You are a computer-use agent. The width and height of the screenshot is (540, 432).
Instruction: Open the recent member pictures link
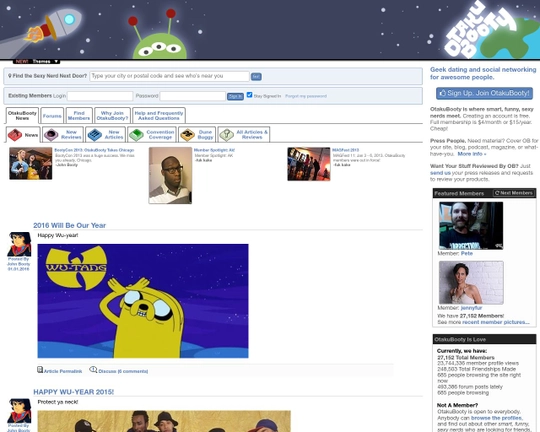coord(496,322)
